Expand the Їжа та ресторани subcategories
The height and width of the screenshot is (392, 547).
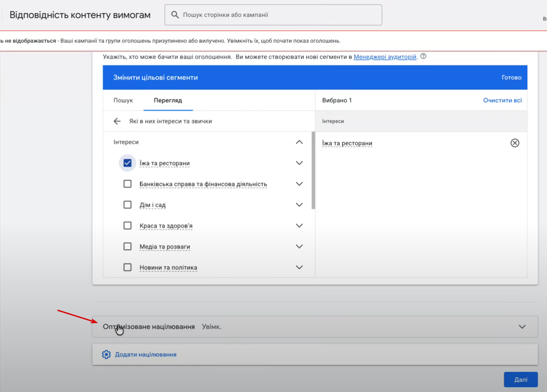[299, 163]
